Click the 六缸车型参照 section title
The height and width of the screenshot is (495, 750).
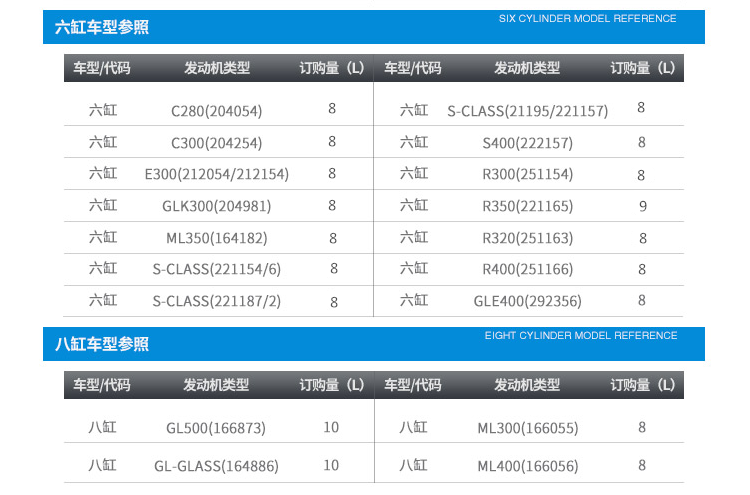[x=101, y=27]
